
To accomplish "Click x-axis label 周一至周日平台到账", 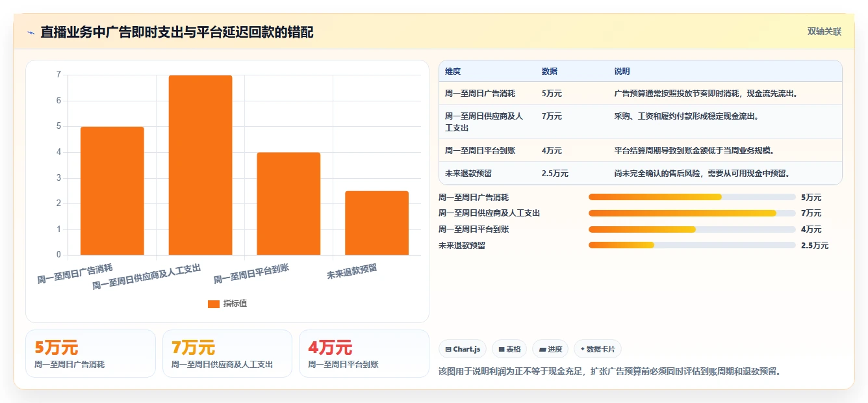I will tap(251, 274).
